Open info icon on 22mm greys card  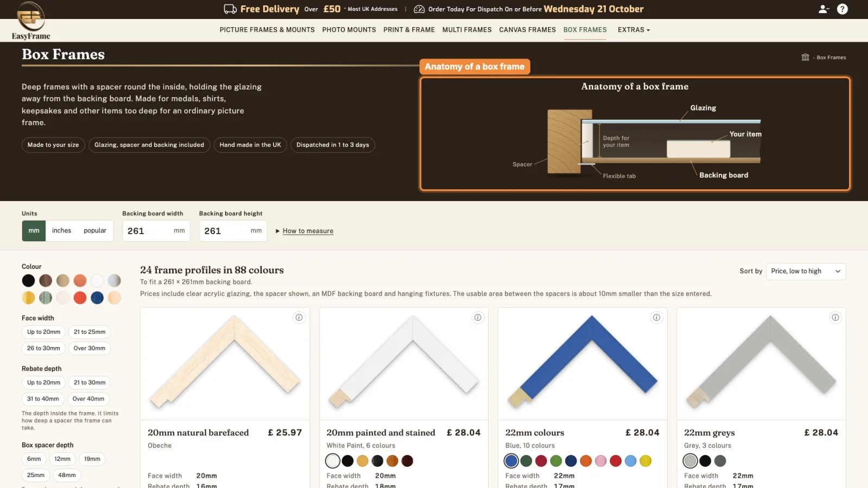coord(835,318)
